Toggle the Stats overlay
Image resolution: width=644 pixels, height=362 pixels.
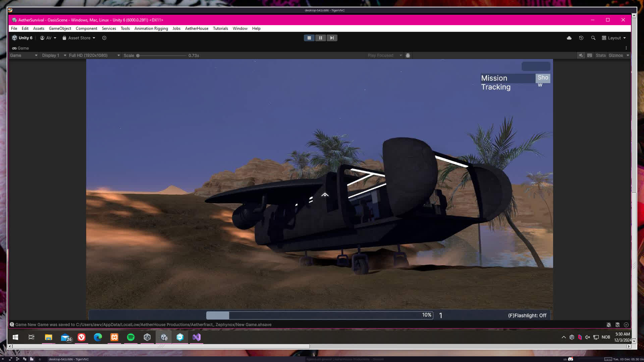600,55
